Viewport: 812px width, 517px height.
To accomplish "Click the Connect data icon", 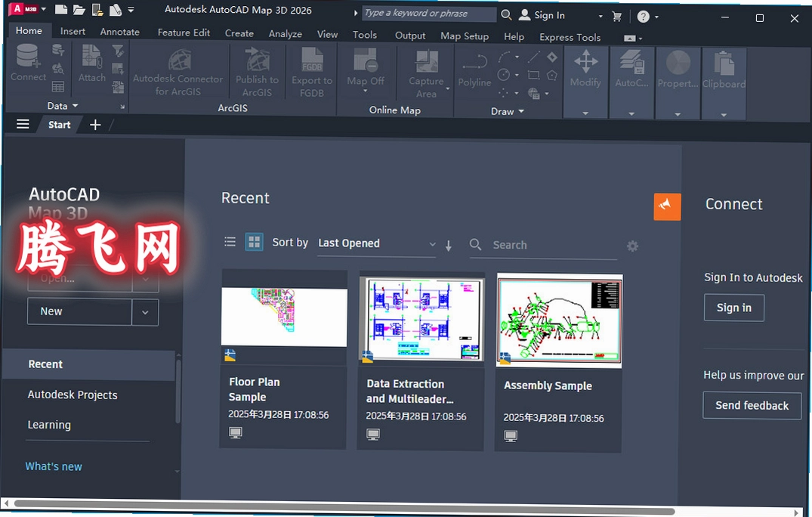I will (x=27, y=56).
